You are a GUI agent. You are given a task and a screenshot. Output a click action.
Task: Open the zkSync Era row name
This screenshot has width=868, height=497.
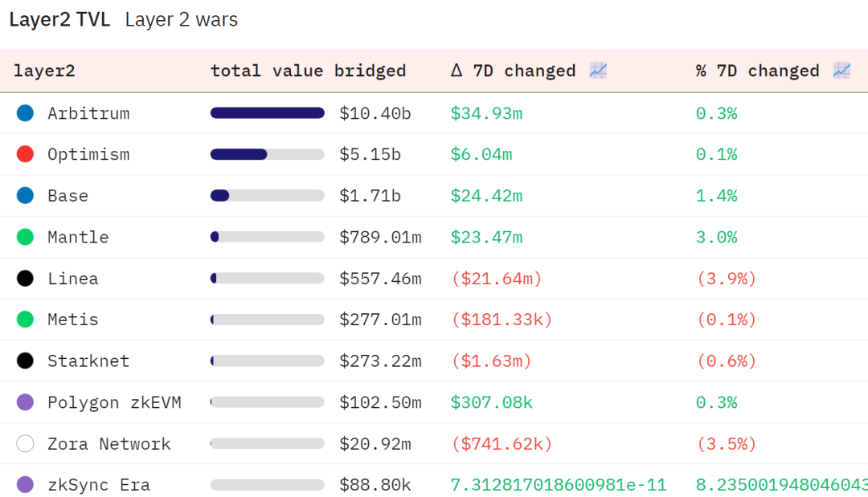99,485
